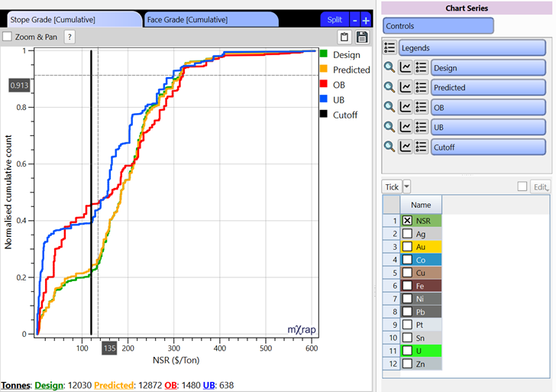Image resolution: width=556 pixels, height=392 pixels.
Task: Collapse chart panel with minus button
Action: 354,20
